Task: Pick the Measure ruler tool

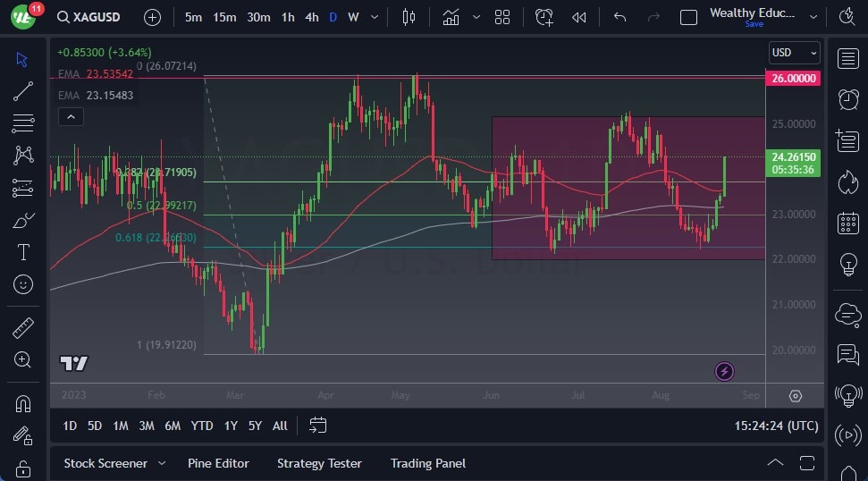Action: coord(23,328)
